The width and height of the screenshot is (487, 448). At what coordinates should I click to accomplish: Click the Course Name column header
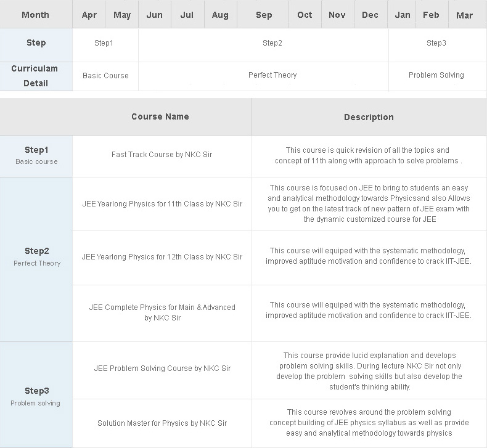160,116
